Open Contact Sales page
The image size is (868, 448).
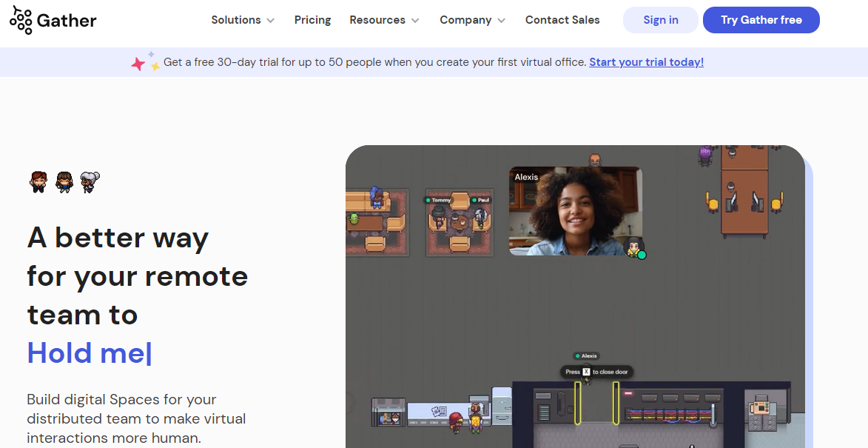562,20
